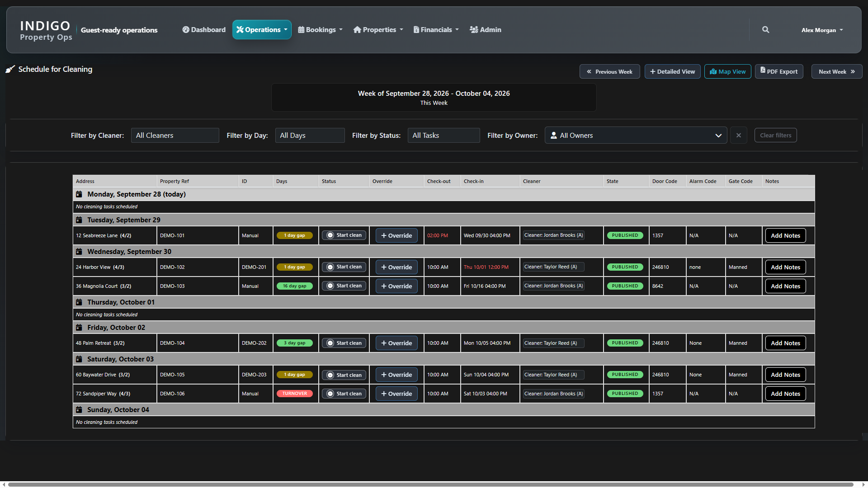868x488 pixels.
Task: Add Notes for 24 Harbor View
Action: coord(785,267)
